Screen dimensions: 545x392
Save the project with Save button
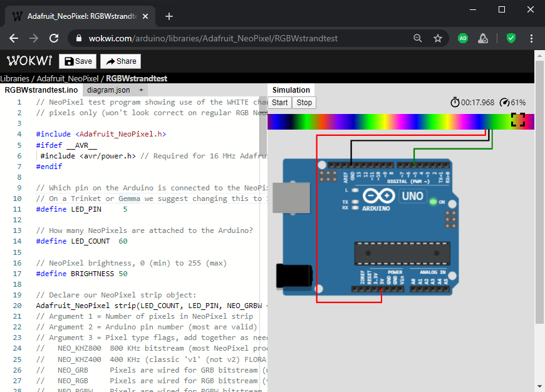point(78,61)
